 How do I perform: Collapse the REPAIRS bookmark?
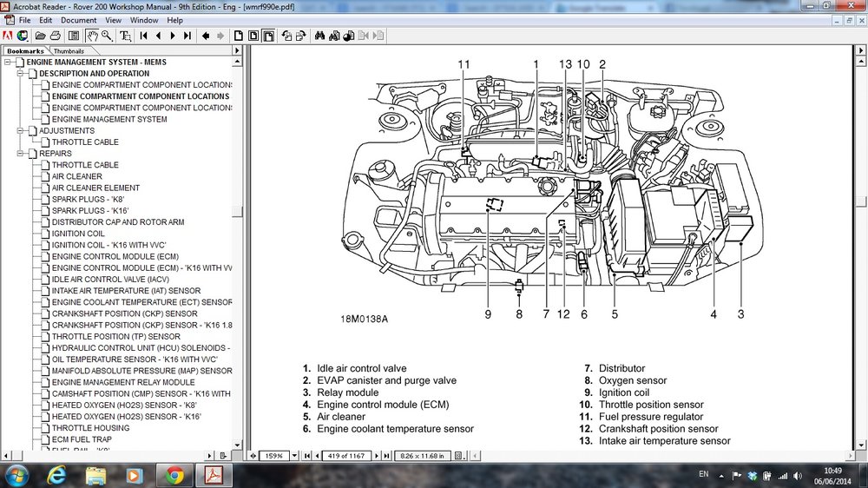pyautogui.click(x=21, y=154)
